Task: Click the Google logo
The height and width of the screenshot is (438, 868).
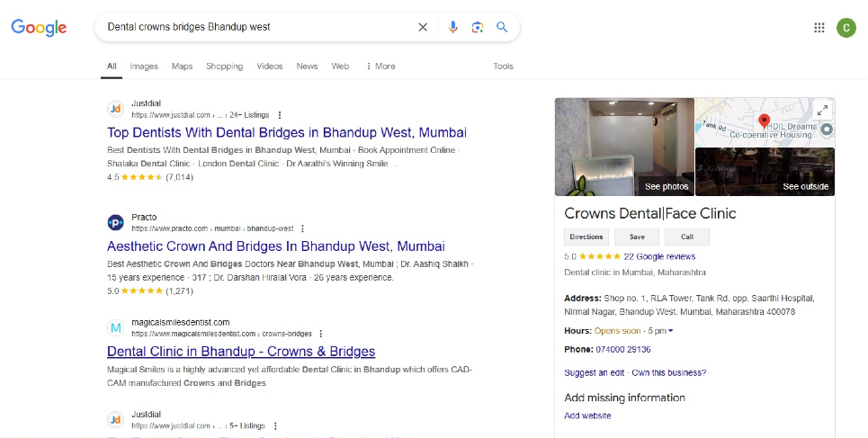Action: (39, 27)
